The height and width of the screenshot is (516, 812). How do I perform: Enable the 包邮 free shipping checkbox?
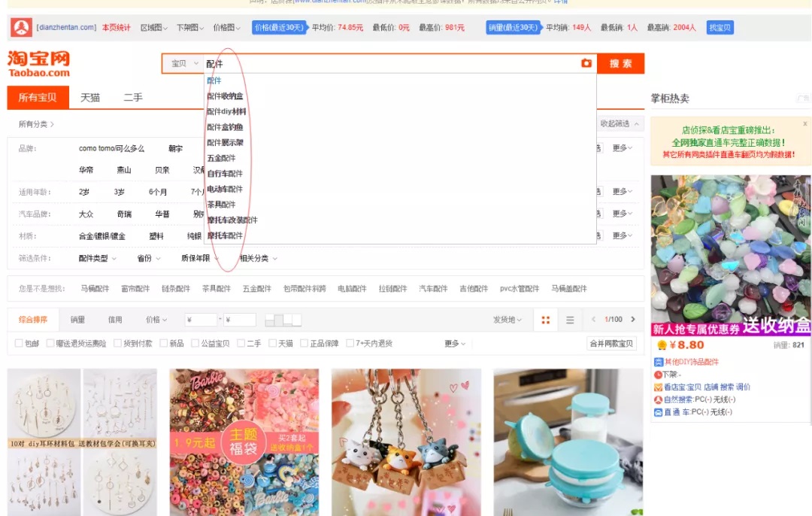tap(20, 344)
